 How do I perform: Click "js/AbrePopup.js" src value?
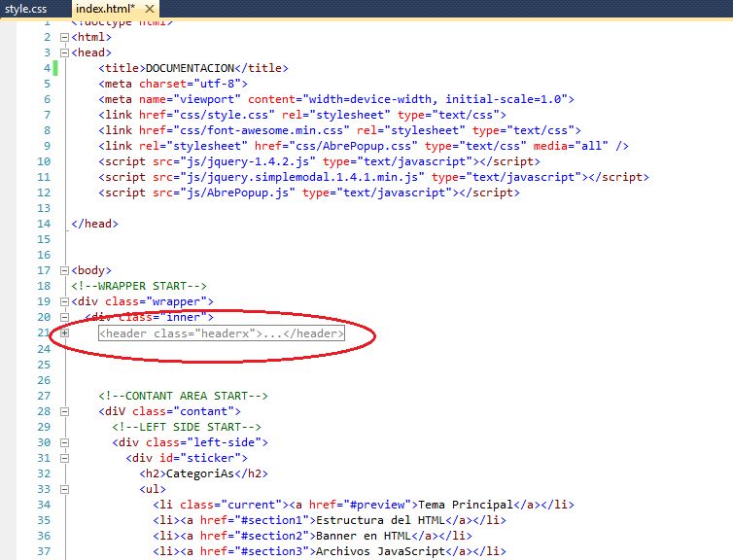pos(237,192)
